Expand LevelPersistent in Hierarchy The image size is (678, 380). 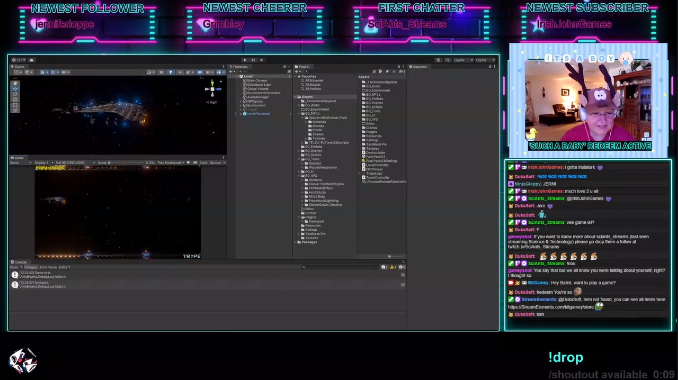coord(240,114)
